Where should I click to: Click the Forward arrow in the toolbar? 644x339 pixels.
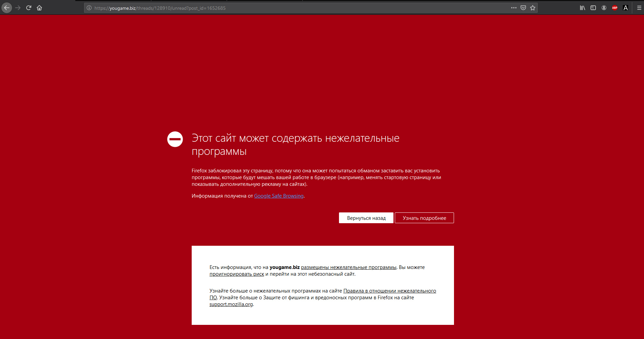coord(18,8)
